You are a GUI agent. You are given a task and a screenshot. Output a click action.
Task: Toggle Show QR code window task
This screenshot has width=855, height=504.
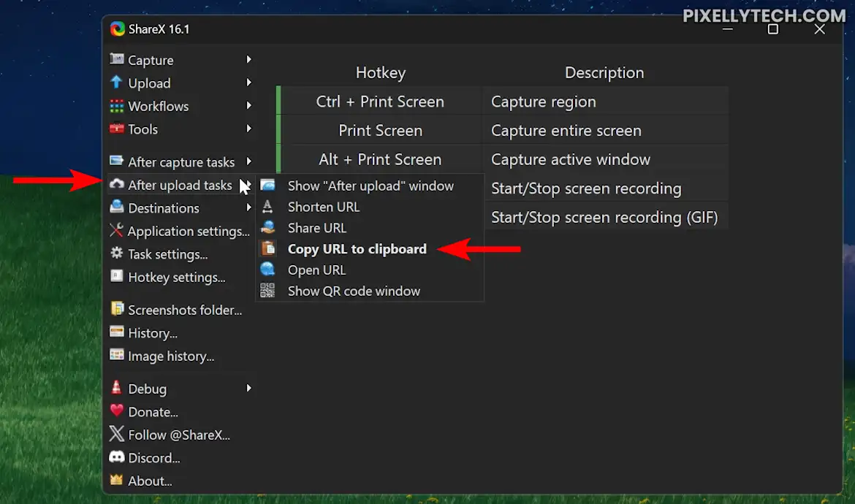(370, 291)
